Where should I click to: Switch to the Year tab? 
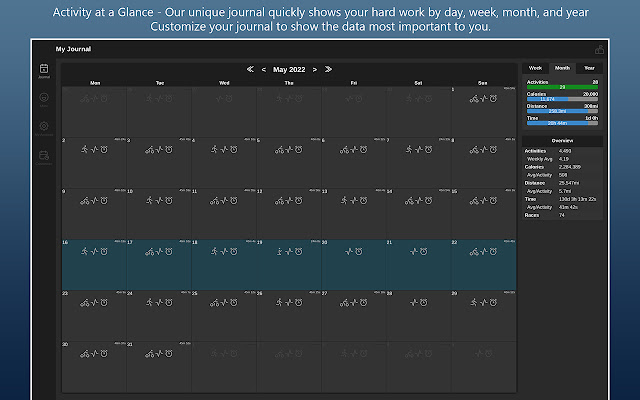[x=589, y=68]
